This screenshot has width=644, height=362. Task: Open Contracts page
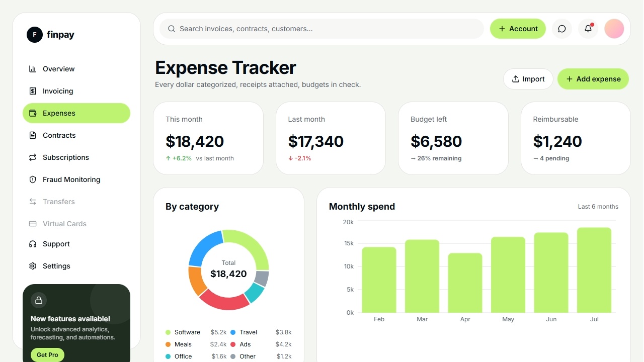[76, 135]
